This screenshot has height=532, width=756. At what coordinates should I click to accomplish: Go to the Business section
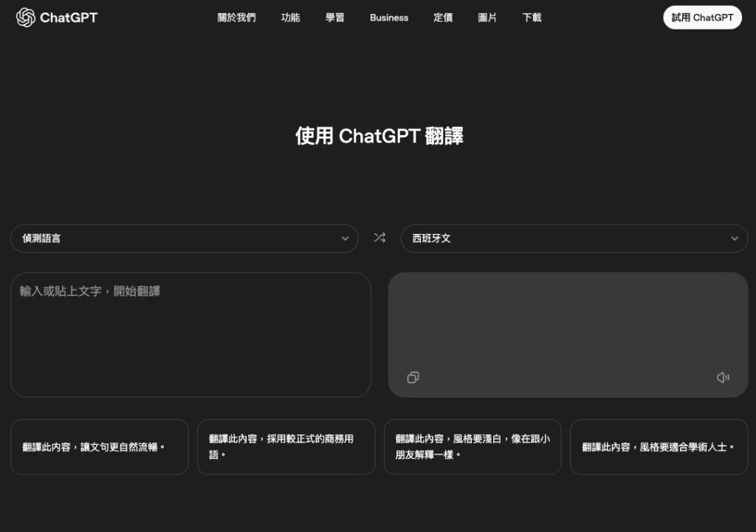389,17
